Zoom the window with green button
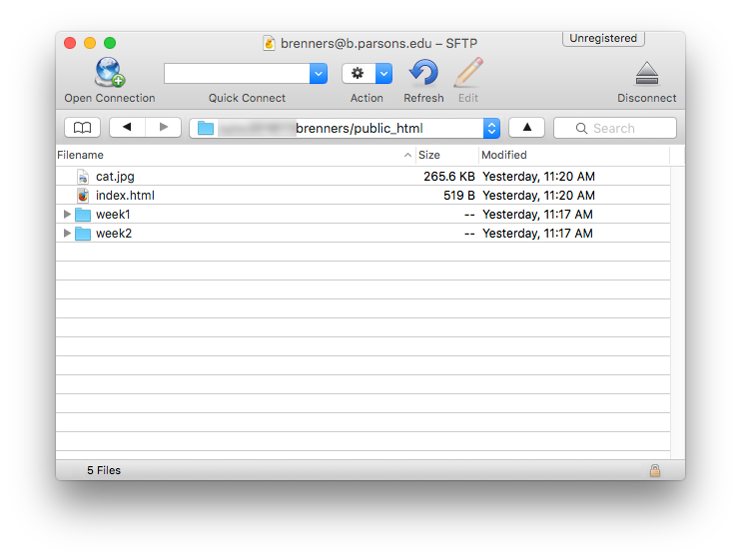This screenshot has height=560, width=741. (110, 43)
